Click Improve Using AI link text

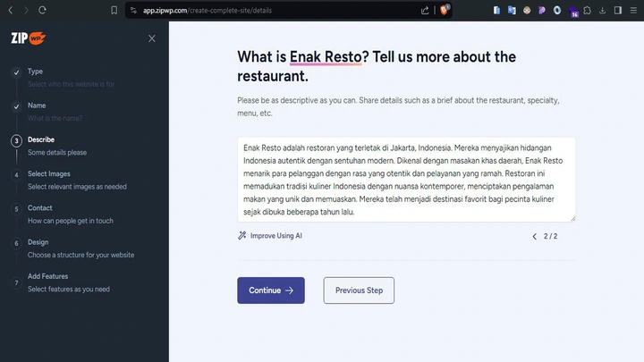point(276,236)
